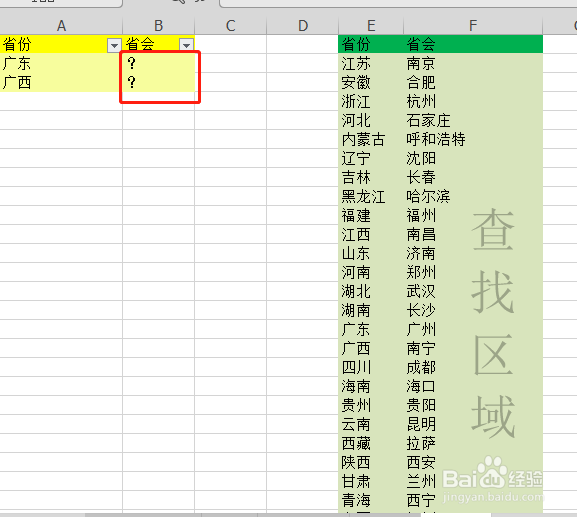The width and height of the screenshot is (577, 517).
Task: Select the 郑州 cell
Action: click(473, 273)
